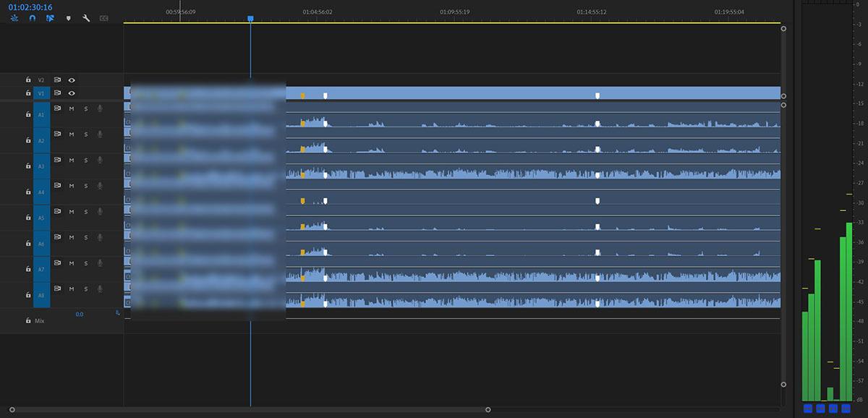Mute audio track A6

[x=72, y=237]
